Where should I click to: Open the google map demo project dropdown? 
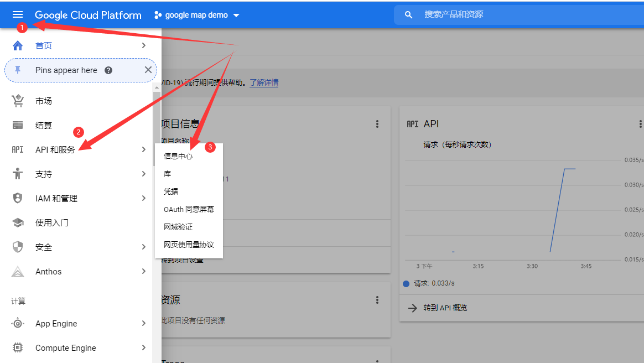[x=236, y=15]
